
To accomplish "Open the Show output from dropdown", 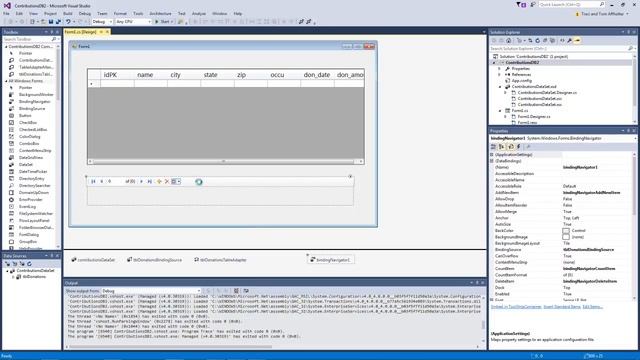I will 151,291.
